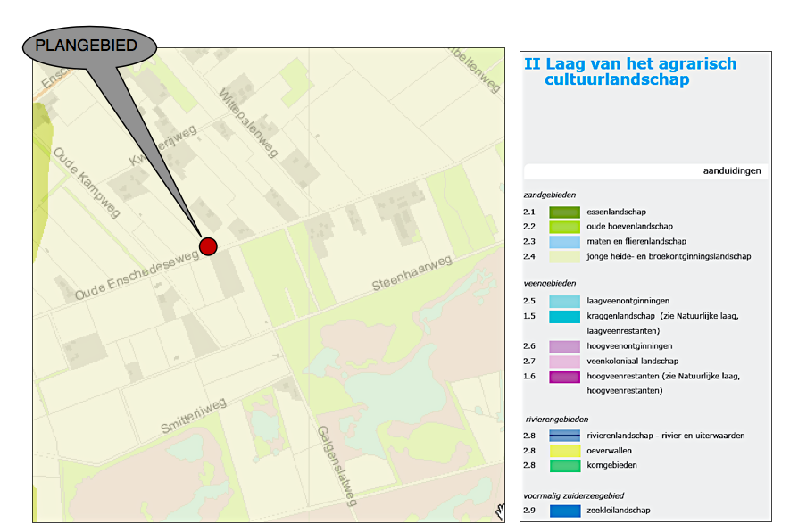Screen dimensions: 790x532
Task: Click the 'veengebieden' section heading
Action: [x=549, y=283]
